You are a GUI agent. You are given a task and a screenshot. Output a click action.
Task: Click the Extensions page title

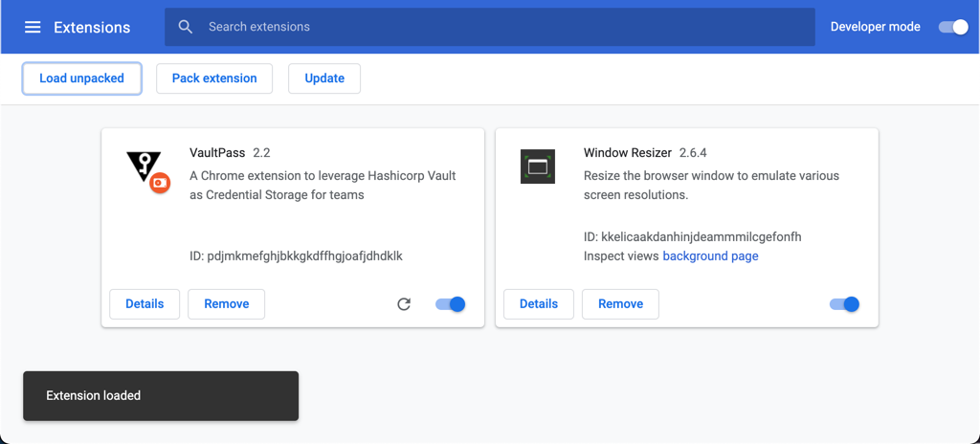point(92,28)
